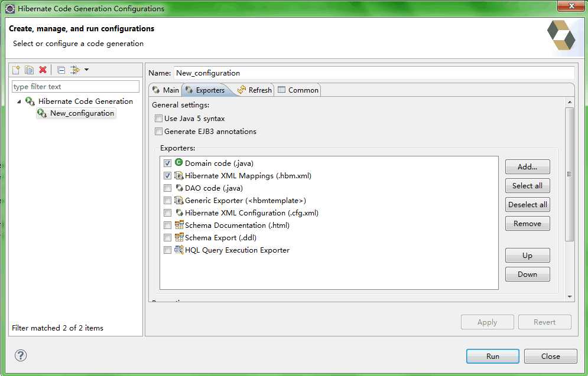
Task: Click the Down button
Action: tap(527, 274)
